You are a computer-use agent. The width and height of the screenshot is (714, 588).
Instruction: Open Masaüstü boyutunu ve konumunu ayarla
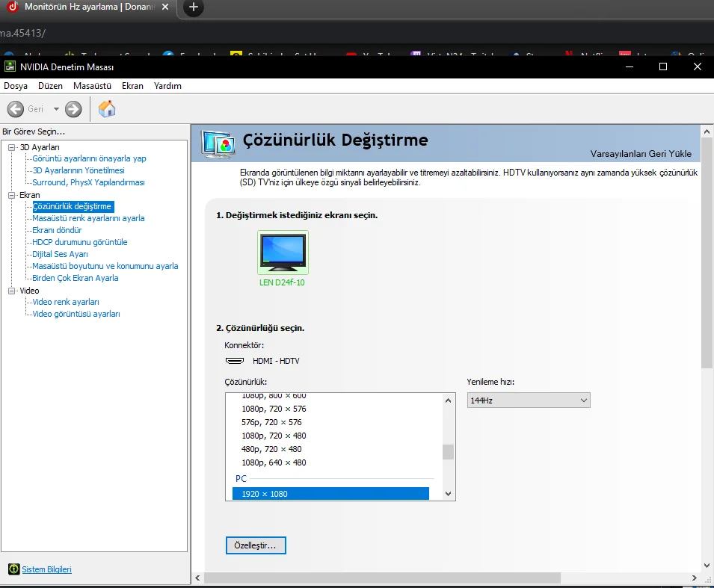click(105, 266)
